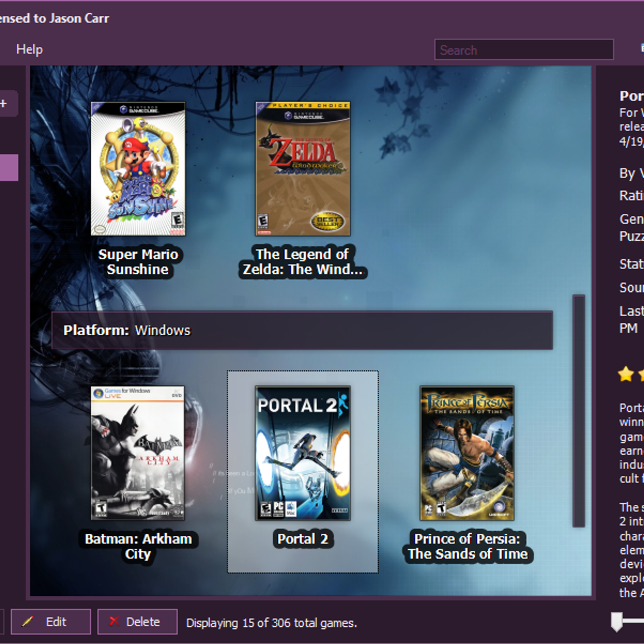This screenshot has width=644, height=644.
Task: Open the Help menu
Action: click(29, 50)
